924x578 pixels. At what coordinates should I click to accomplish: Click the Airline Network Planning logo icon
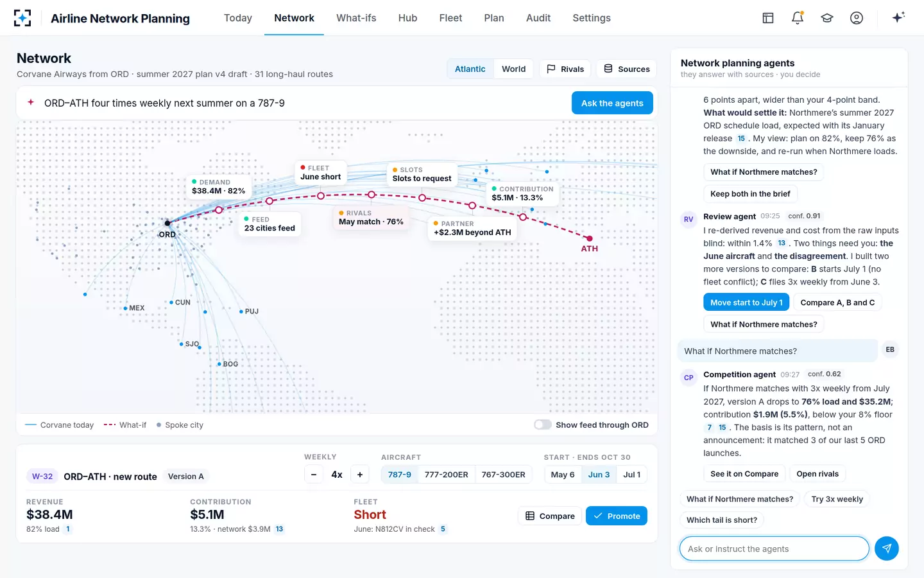click(x=22, y=18)
